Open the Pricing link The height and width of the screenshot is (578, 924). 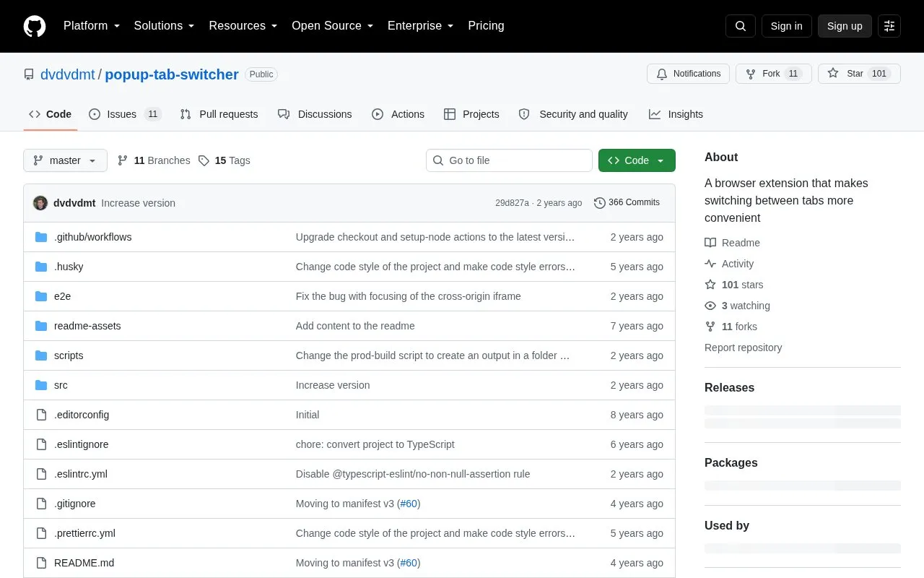tap(486, 26)
